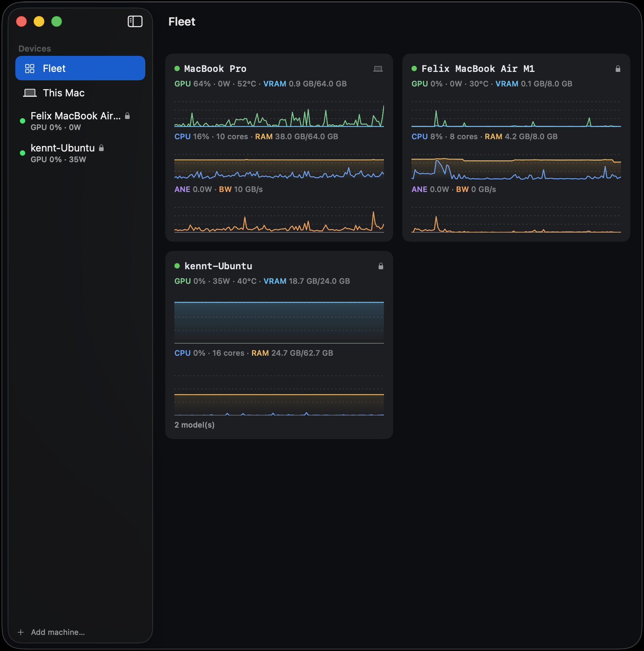Click green status dot of kennt-Ubuntu sidebar entry
644x651 pixels.
pyautogui.click(x=23, y=153)
